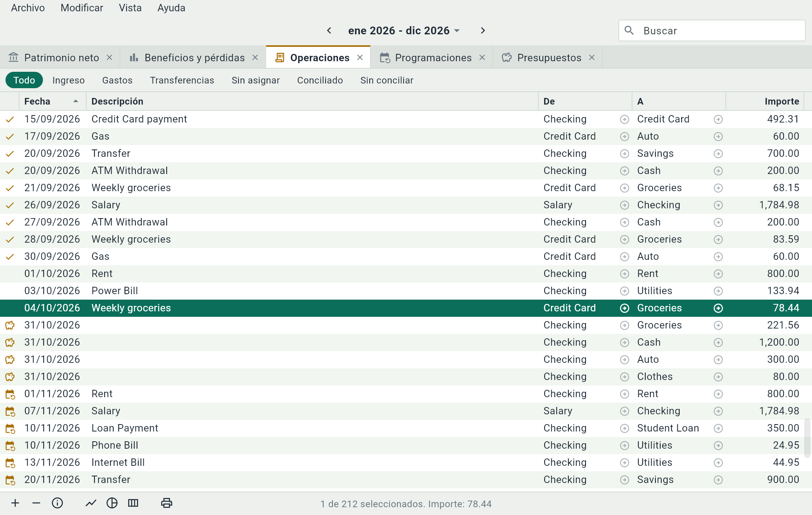Toggle reconciled check on Credit Card payment row
Image resolution: width=812 pixels, height=515 pixels.
click(10, 119)
